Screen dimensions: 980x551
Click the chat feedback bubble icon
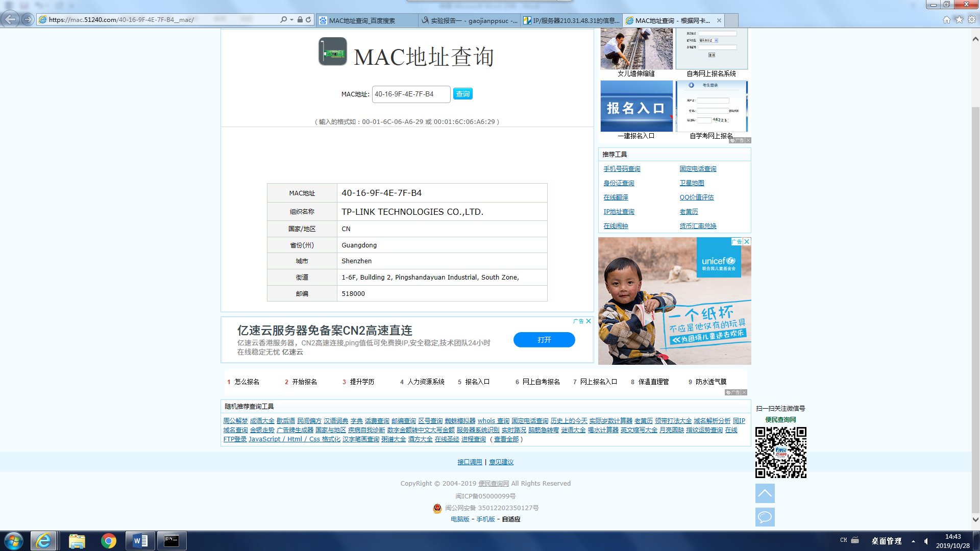(765, 517)
